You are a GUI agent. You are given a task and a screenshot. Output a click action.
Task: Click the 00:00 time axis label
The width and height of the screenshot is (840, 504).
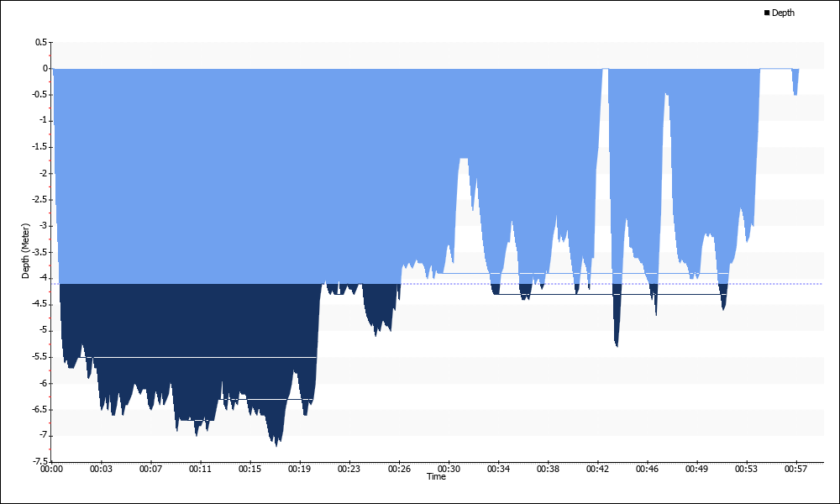tap(51, 470)
